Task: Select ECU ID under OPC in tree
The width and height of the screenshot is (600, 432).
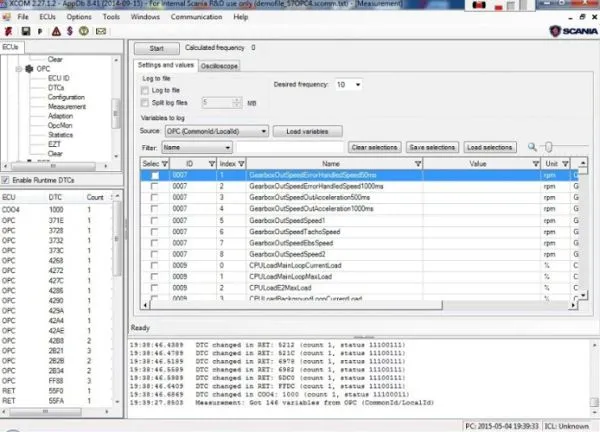Action: 59,78
